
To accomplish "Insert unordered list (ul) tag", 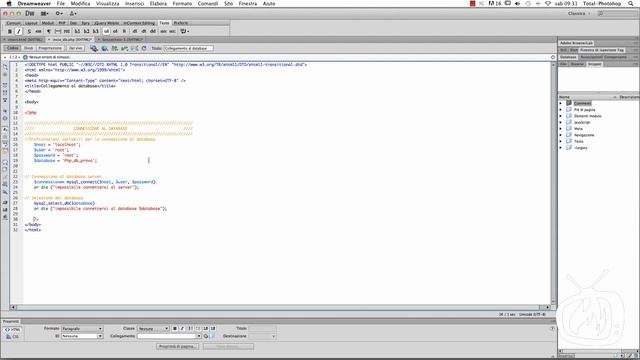I will tap(106, 31).
